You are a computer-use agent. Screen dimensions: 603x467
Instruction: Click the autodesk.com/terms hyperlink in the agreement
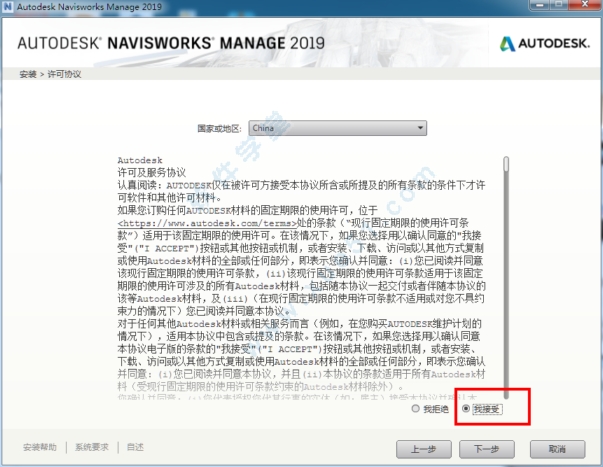pyautogui.click(x=208, y=223)
